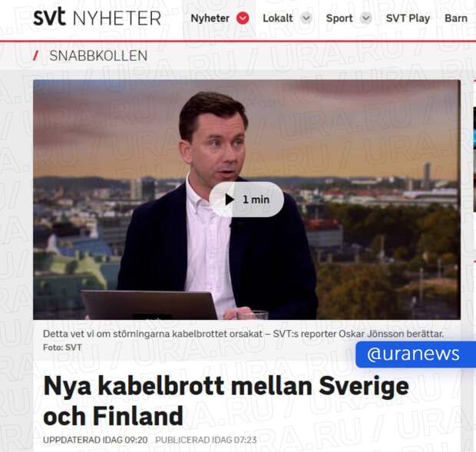
Task: Click the red slash icon beside Snabbkollen
Action: [x=36, y=56]
